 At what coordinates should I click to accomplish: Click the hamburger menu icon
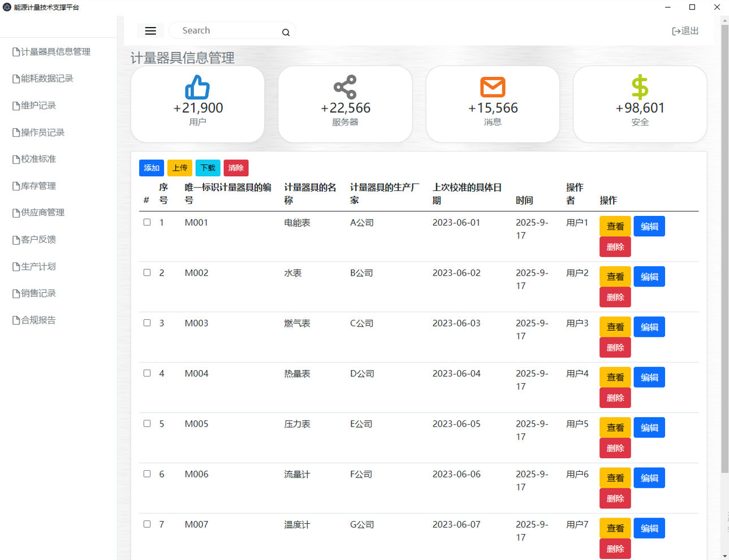tap(150, 31)
